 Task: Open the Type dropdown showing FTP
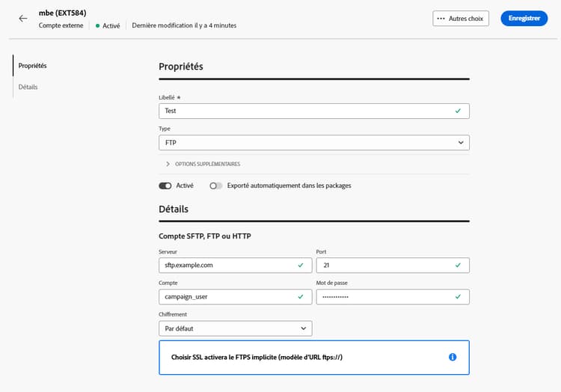313,143
